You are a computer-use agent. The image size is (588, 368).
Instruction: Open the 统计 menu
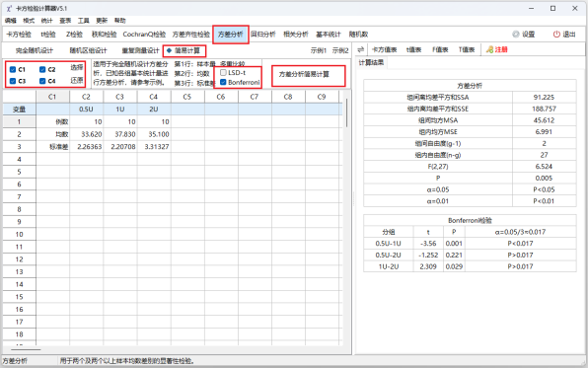tap(47, 21)
